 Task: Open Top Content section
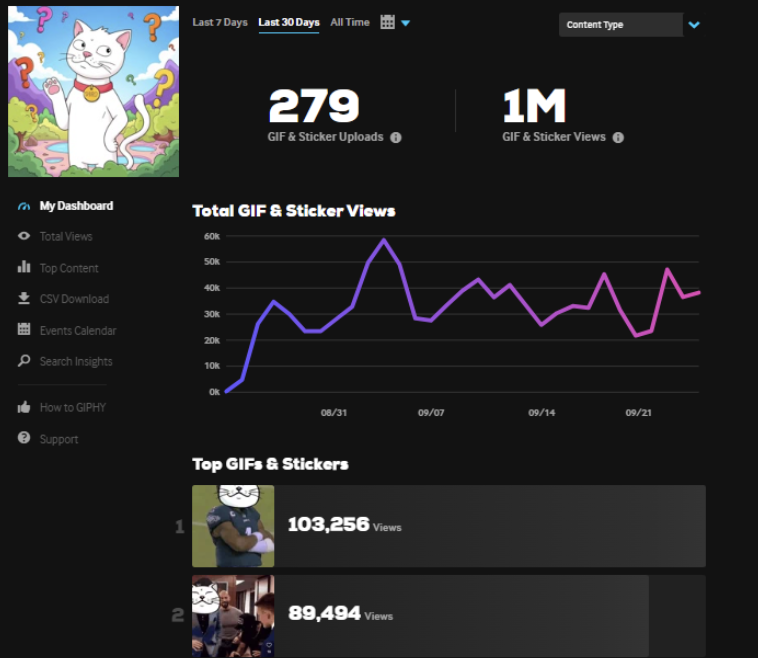[x=69, y=268]
